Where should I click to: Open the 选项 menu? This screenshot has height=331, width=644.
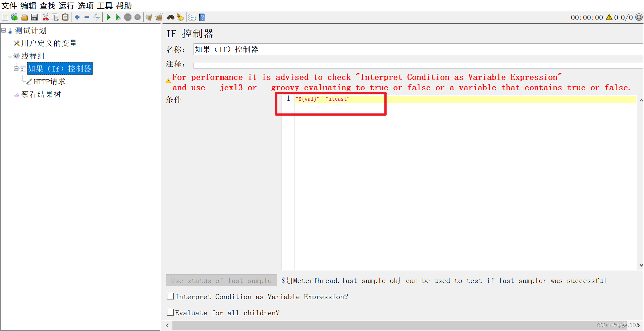[x=86, y=6]
